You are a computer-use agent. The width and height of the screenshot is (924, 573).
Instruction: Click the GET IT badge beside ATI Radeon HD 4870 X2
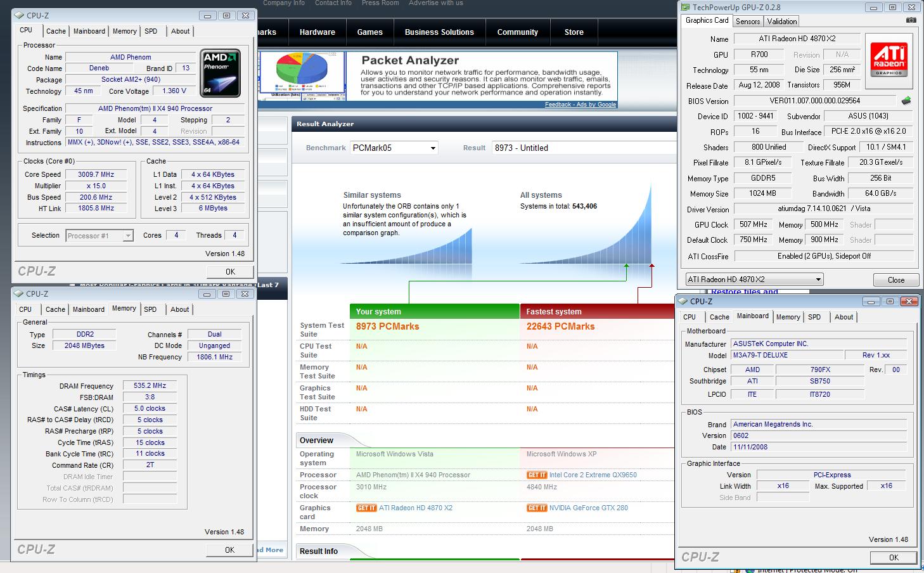pos(366,508)
